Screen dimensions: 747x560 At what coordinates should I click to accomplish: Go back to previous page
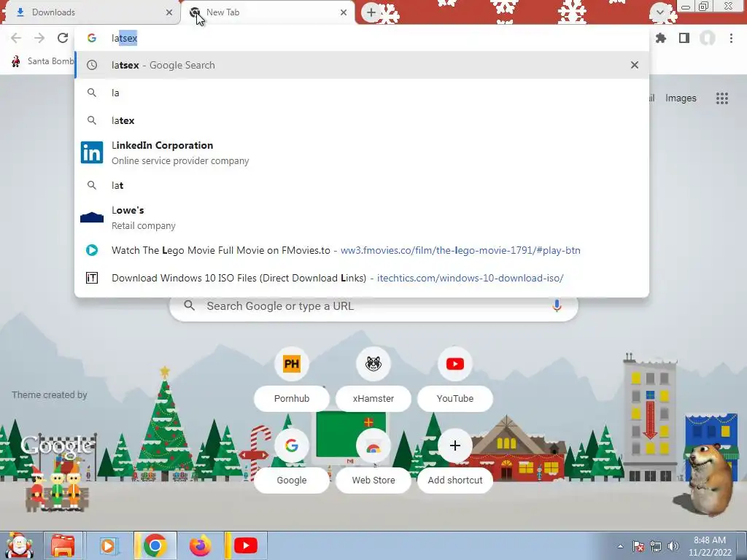(16, 38)
